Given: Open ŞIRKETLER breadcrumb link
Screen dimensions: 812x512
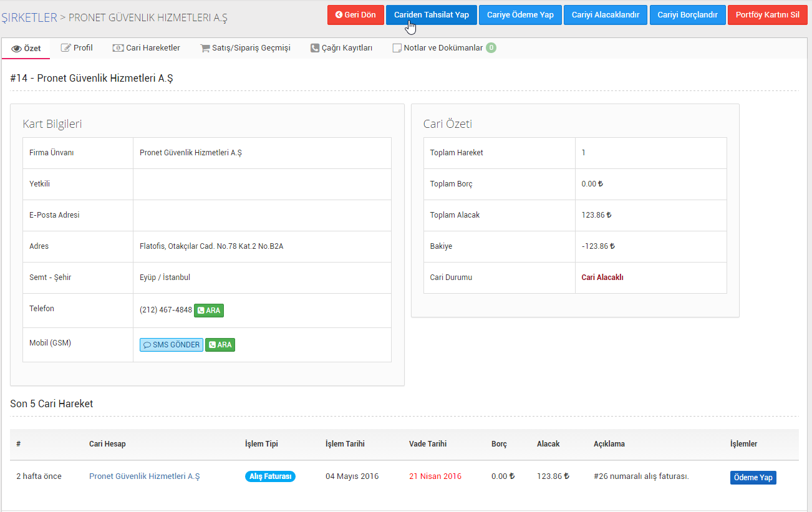Looking at the screenshot, I should (x=29, y=17).
